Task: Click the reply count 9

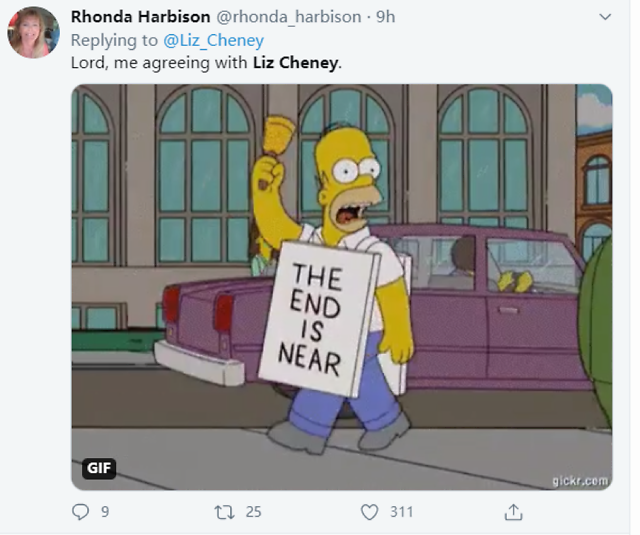Action: pos(105,512)
